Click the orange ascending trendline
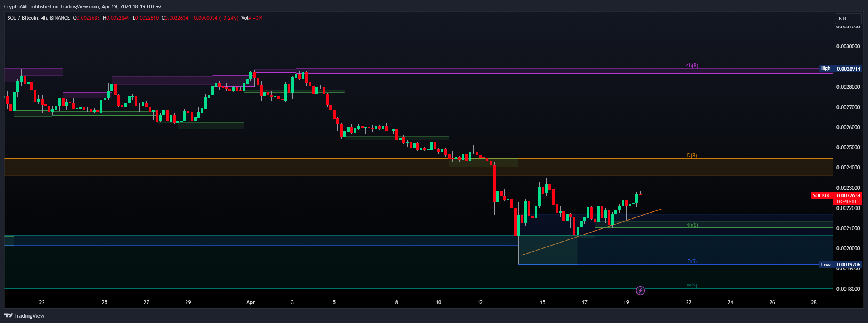This screenshot has width=868, height=323. tap(591, 232)
